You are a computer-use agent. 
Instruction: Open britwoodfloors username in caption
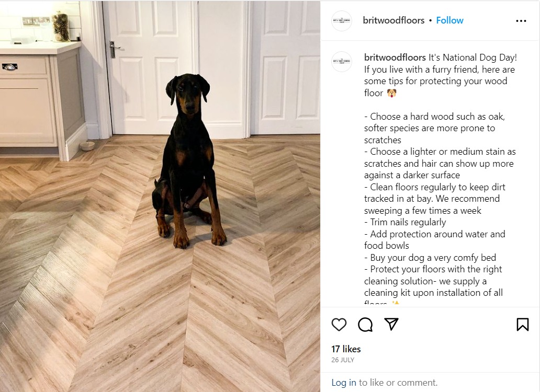pos(395,57)
